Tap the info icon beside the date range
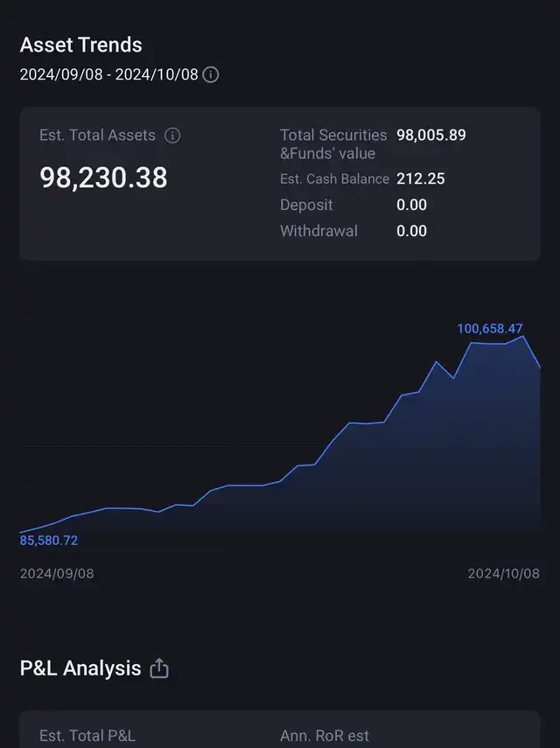The image size is (560, 748). 211,74
